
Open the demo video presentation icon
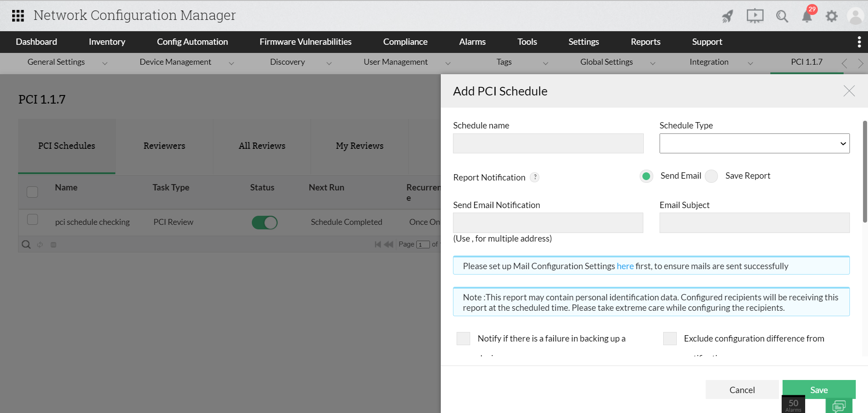pyautogui.click(x=755, y=16)
